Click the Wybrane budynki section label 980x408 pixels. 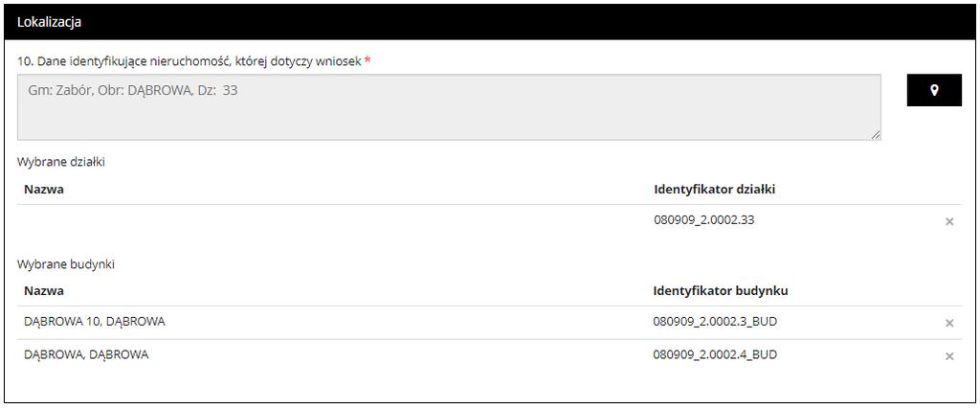coord(66,264)
